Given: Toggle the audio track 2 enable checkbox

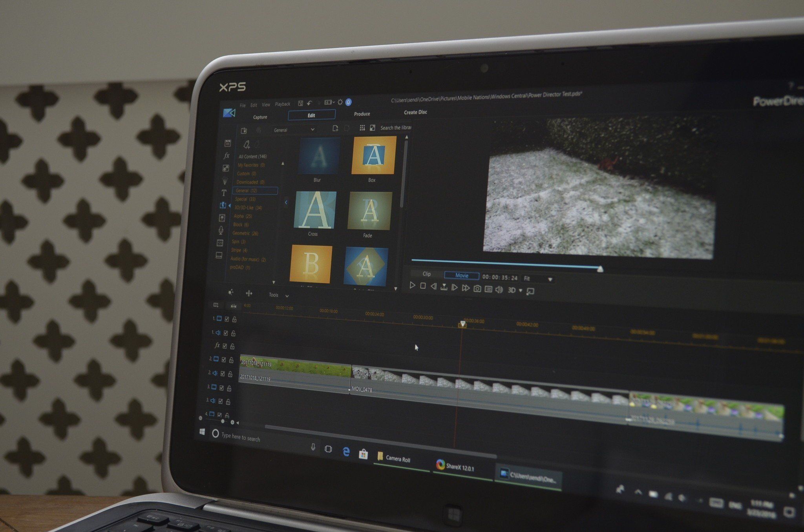Looking at the screenshot, I should [223, 373].
